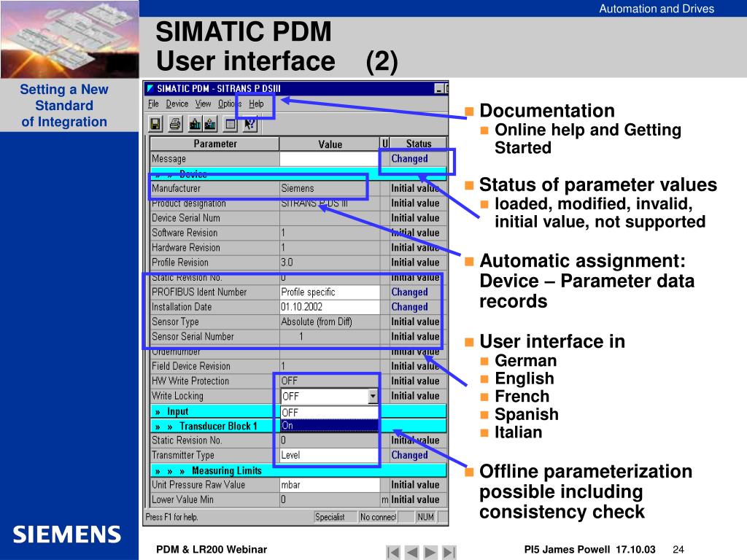Click the No connection status bar entry
The height and width of the screenshot is (560, 747).
tap(378, 517)
